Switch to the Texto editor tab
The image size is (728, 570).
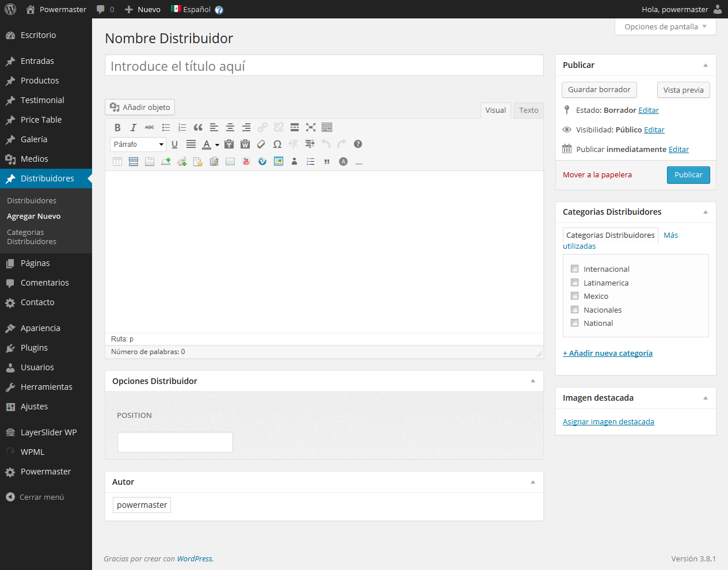pos(528,111)
